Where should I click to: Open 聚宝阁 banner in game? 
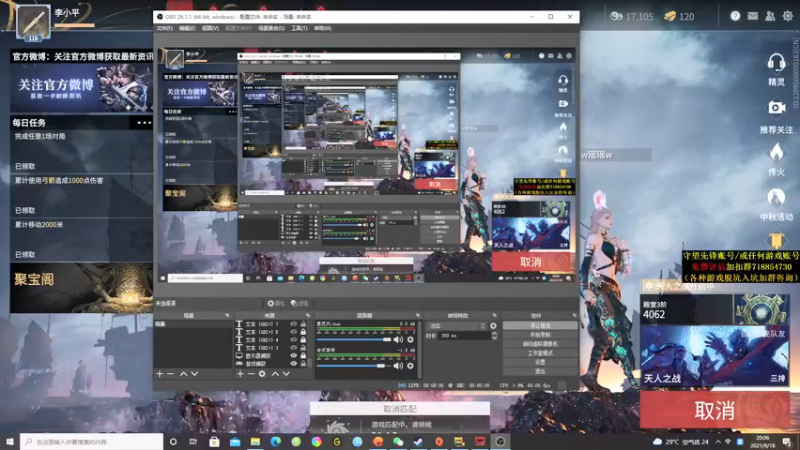[x=82, y=288]
